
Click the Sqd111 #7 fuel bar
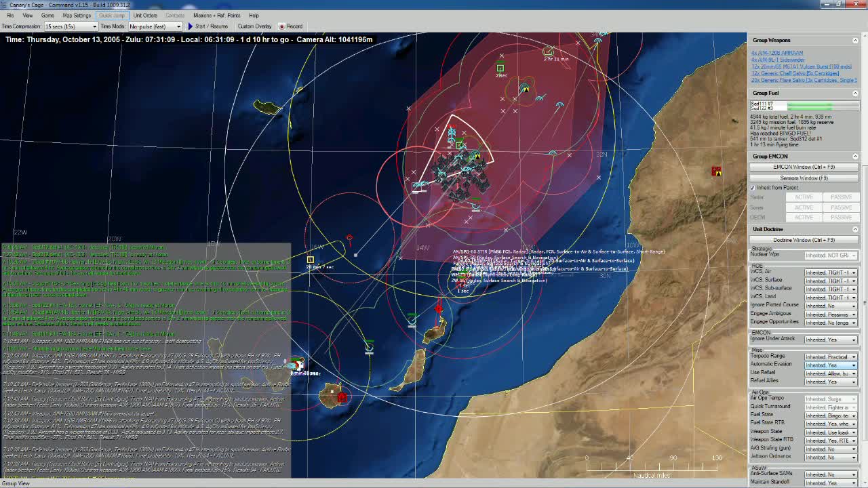point(823,104)
